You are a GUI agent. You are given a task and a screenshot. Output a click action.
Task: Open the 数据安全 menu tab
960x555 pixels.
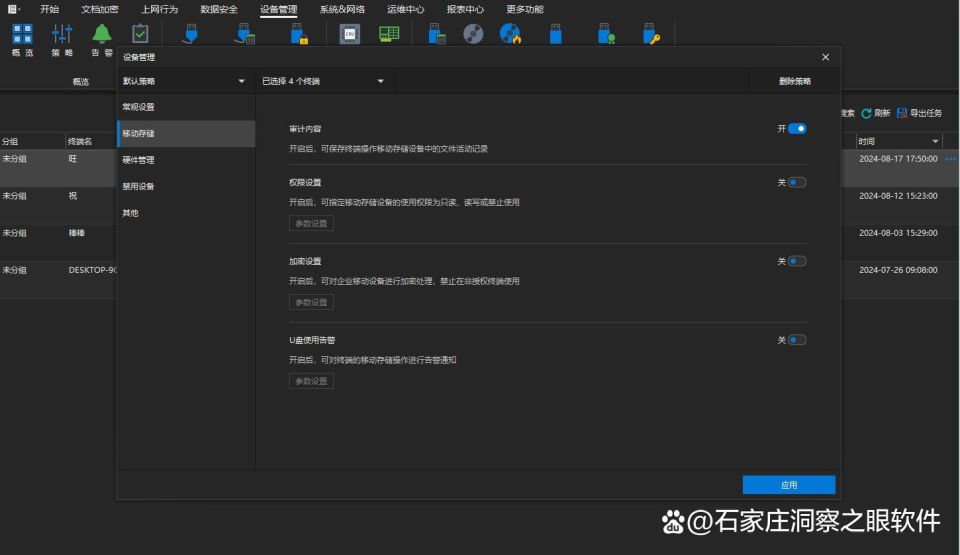tap(219, 9)
